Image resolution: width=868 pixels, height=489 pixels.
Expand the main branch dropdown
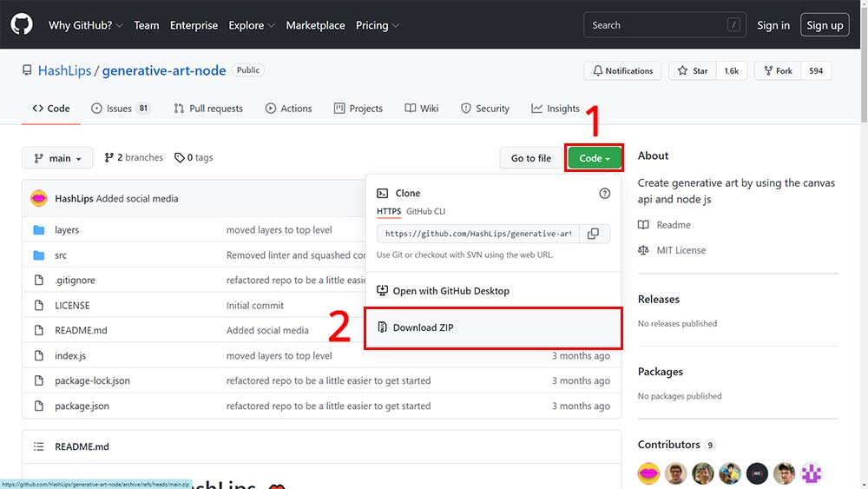[x=57, y=158]
